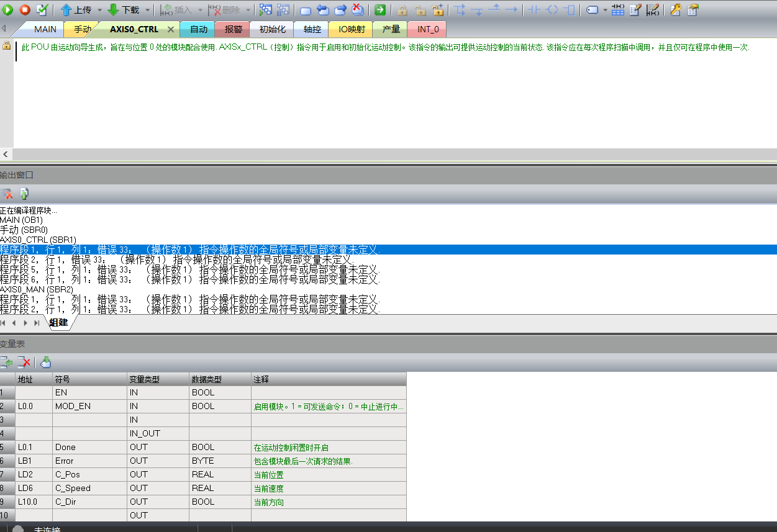The height and width of the screenshot is (532, 777).
Task: Click the key password-protection icon
Action: 675,10
